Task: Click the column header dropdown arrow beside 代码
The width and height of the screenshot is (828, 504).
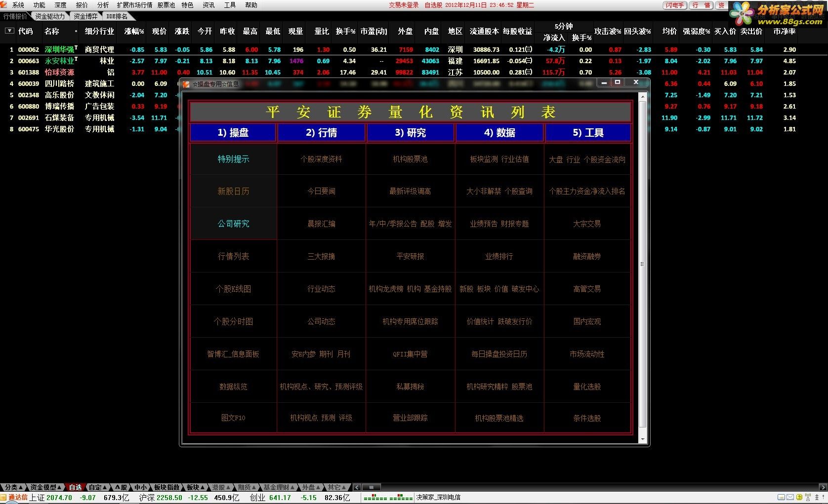Action: click(x=9, y=31)
